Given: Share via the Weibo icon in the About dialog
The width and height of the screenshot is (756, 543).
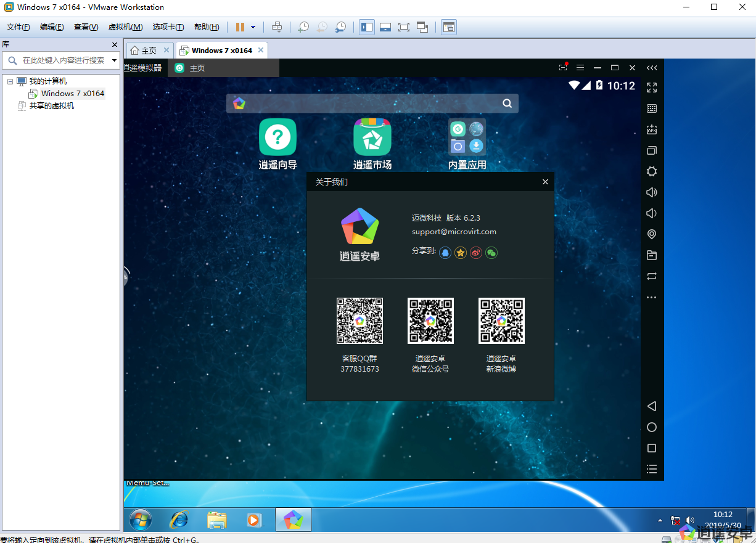Looking at the screenshot, I should pos(475,253).
